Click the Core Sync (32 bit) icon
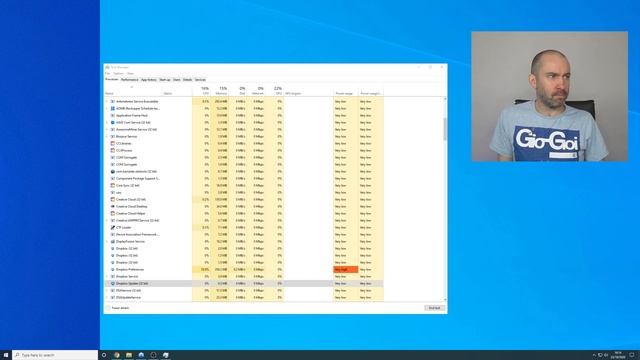This screenshot has height=360, width=640. (113, 185)
